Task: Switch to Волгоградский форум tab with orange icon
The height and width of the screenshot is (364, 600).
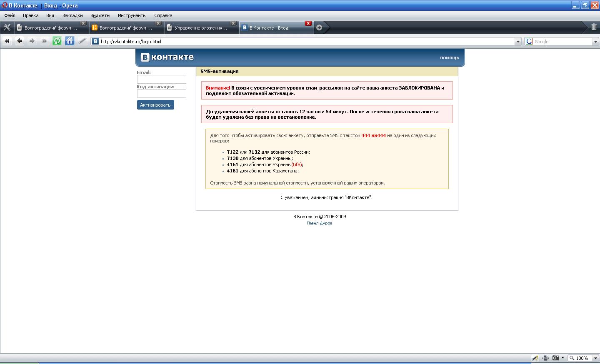Action: point(126,28)
